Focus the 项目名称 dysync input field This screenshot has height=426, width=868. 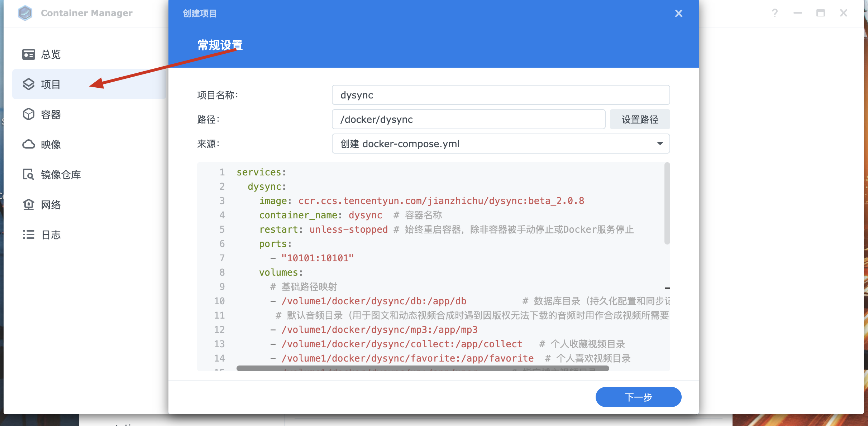tap(500, 95)
